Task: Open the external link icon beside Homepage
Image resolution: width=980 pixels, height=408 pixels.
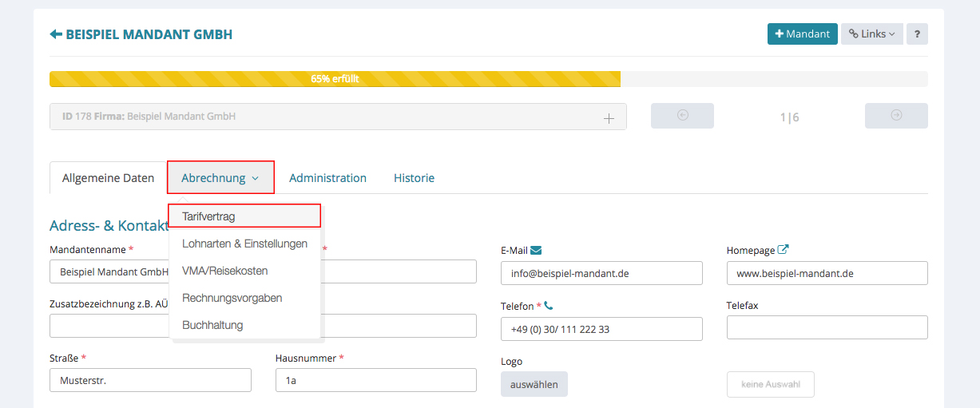Action: 784,250
